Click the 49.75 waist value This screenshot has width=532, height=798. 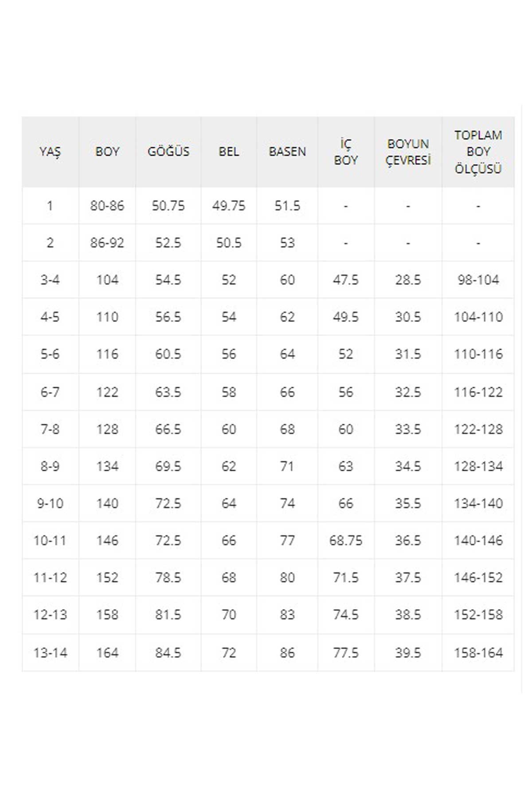tap(229, 206)
